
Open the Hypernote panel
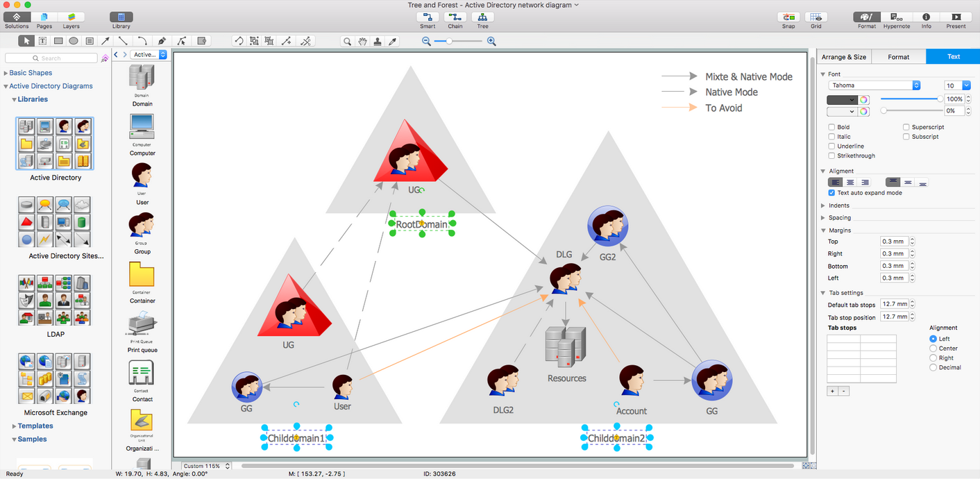896,17
